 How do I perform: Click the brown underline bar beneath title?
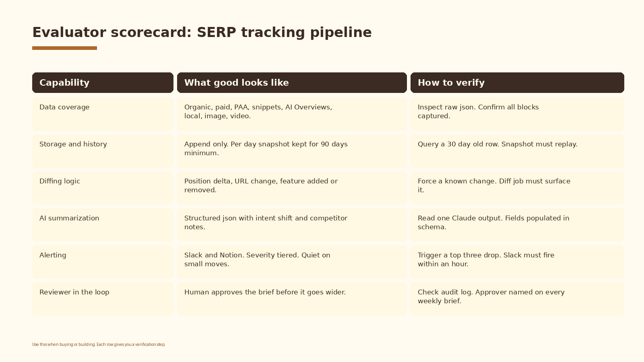pyautogui.click(x=64, y=48)
